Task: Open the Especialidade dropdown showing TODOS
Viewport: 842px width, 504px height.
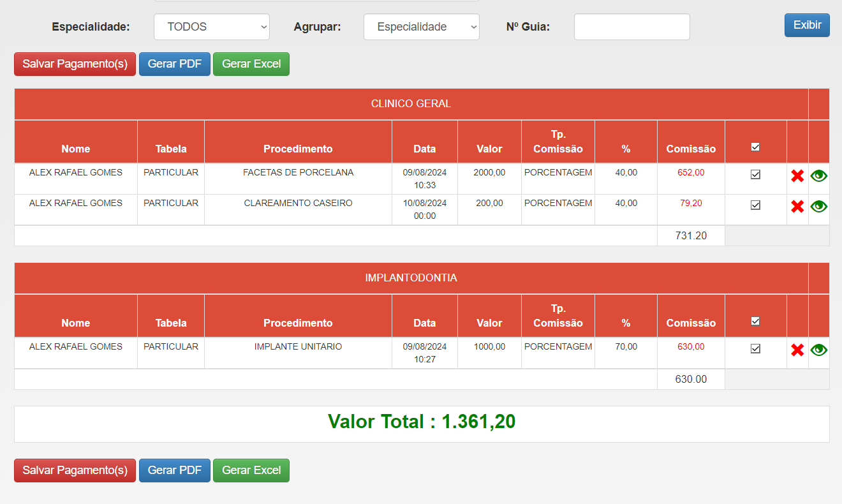Action: (212, 27)
